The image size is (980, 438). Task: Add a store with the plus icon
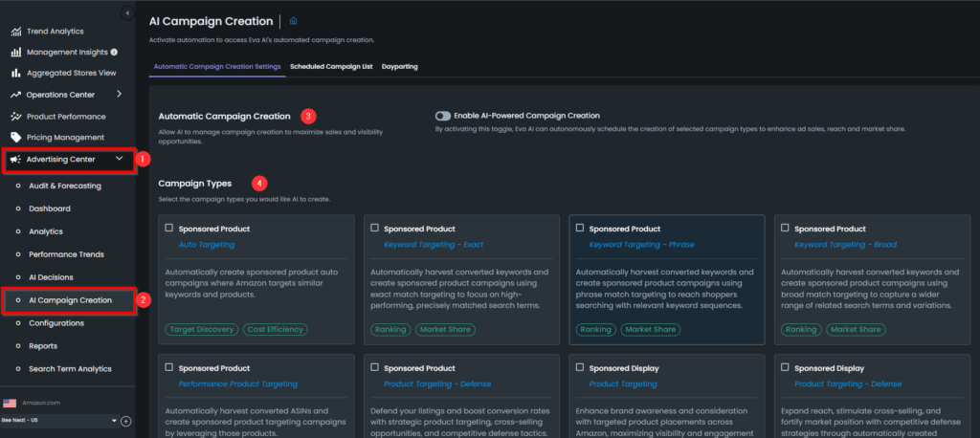click(125, 421)
